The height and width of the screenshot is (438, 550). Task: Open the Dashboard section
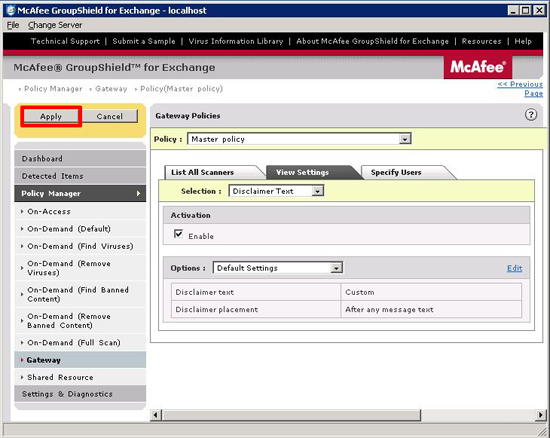[x=80, y=159]
